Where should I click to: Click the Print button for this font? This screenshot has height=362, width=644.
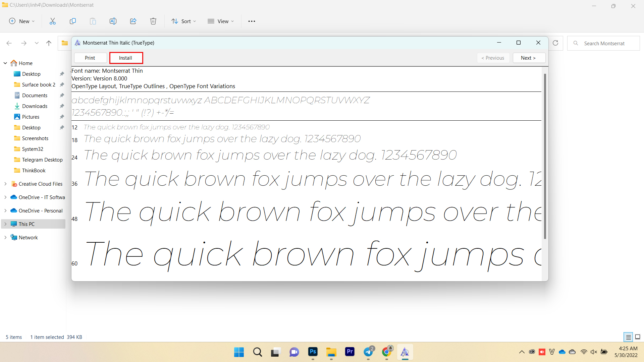[89, 57]
